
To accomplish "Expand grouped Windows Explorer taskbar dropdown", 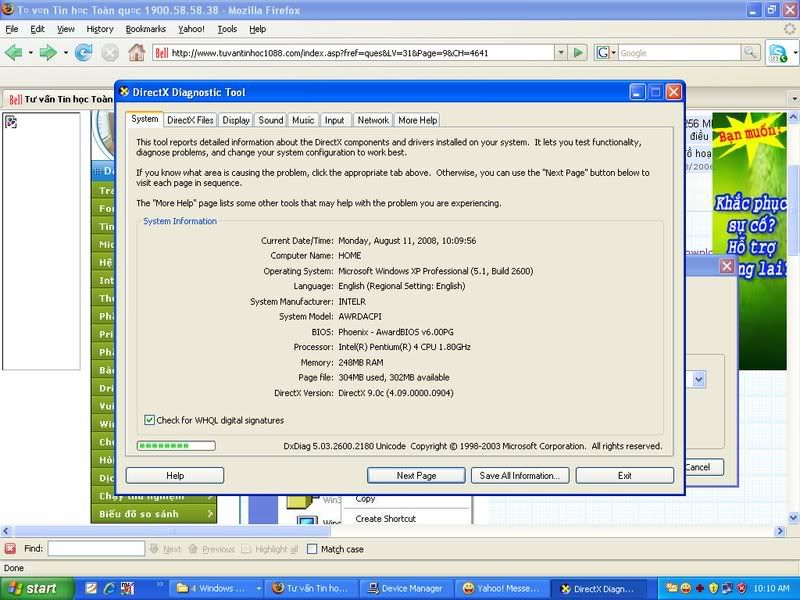I will [258, 588].
